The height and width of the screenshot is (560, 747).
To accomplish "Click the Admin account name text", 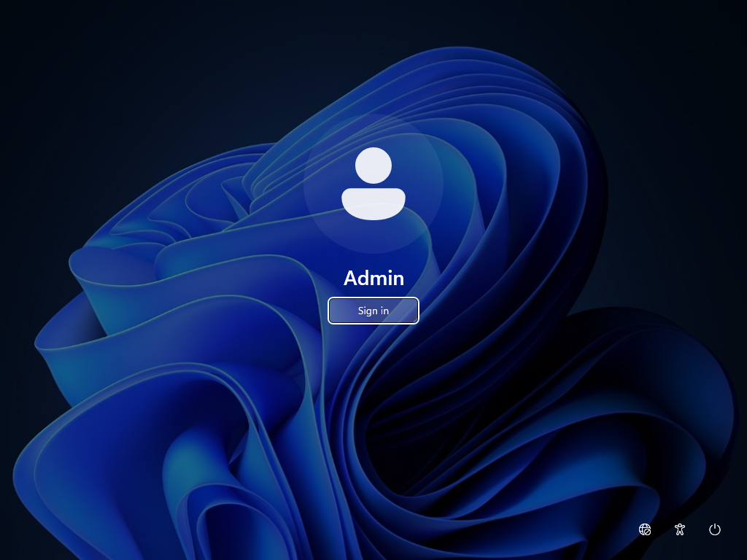I will coord(373,278).
